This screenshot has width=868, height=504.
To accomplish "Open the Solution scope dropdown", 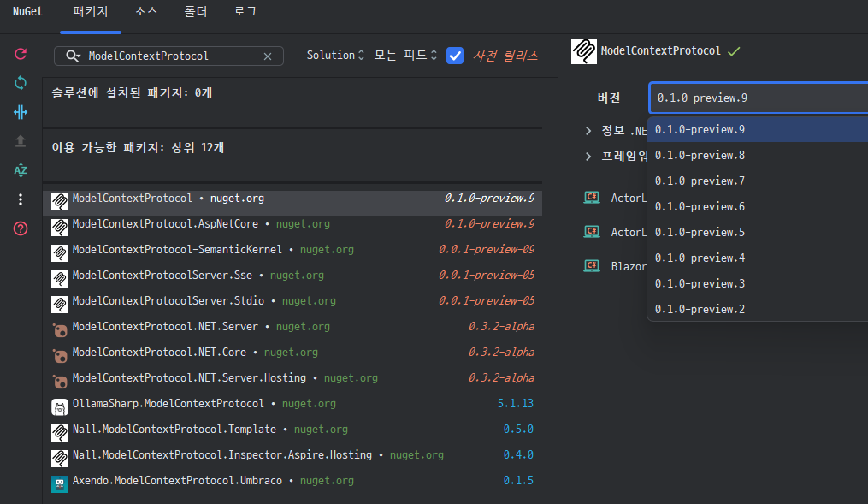I will [335, 56].
